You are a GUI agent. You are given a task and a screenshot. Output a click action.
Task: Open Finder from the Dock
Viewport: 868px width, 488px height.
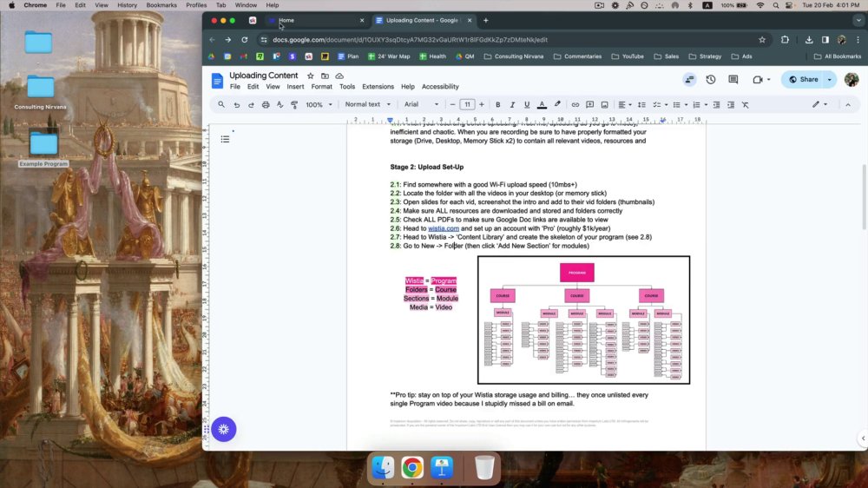383,467
